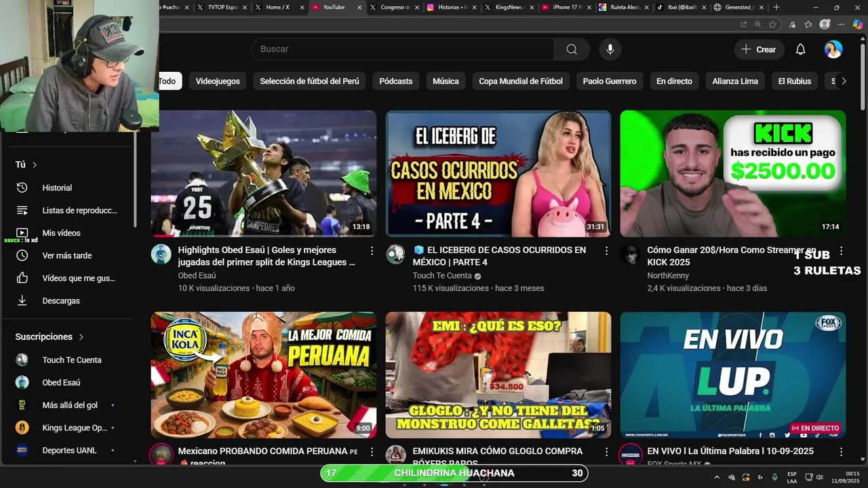Switch to Home / X browser tab

[x=279, y=7]
